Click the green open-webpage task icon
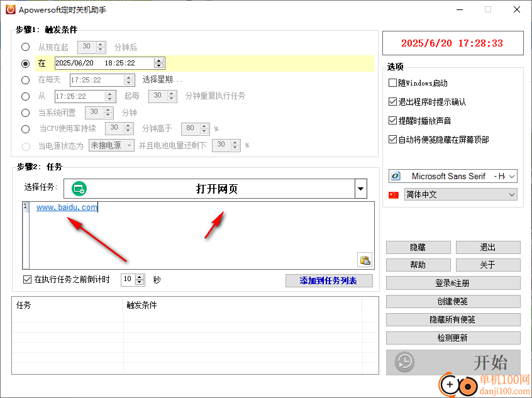532x398 pixels. pos(79,189)
